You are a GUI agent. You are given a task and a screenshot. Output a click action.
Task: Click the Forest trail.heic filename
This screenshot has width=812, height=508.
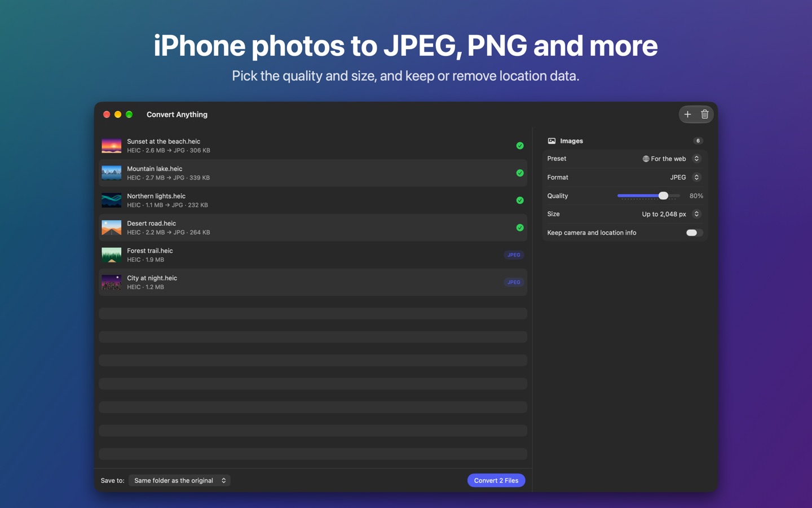point(150,251)
